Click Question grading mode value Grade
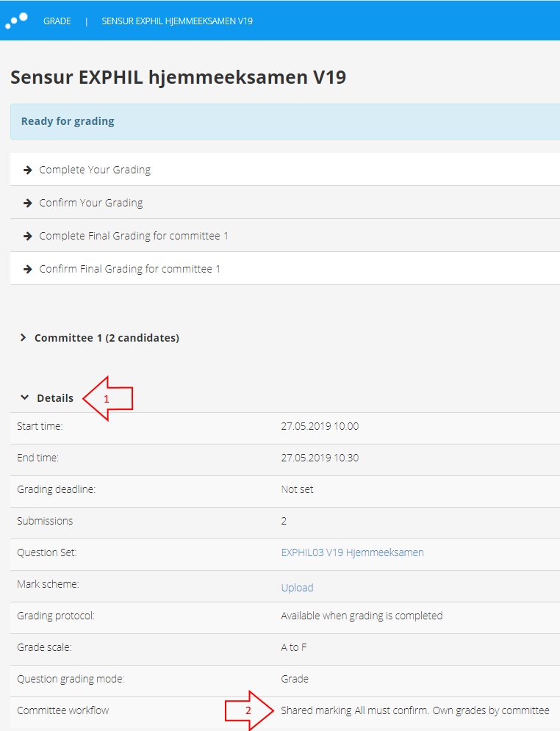The width and height of the screenshot is (560, 731). (x=295, y=679)
